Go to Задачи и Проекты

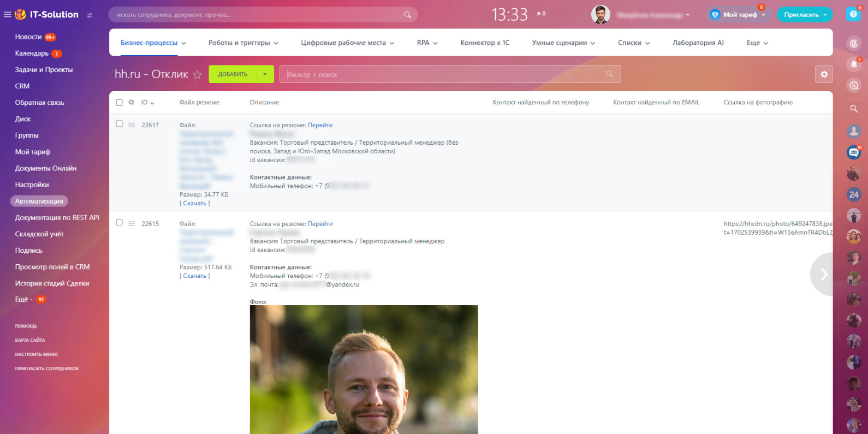click(44, 69)
